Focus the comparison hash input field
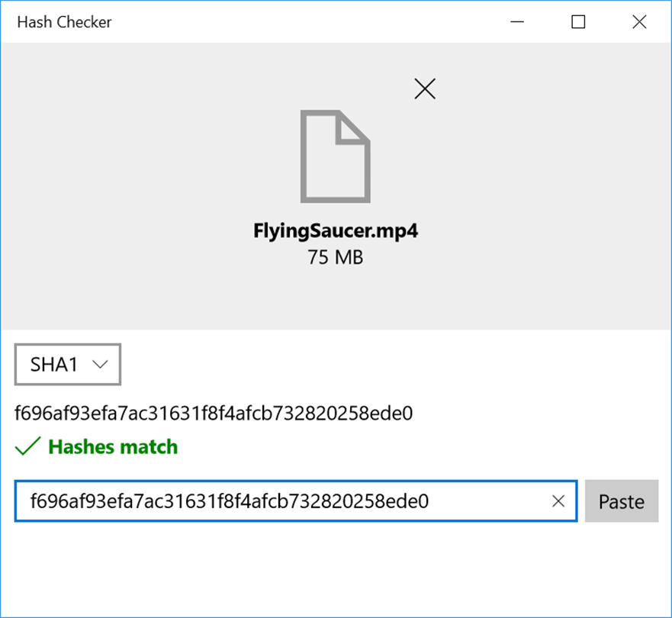 click(296, 501)
